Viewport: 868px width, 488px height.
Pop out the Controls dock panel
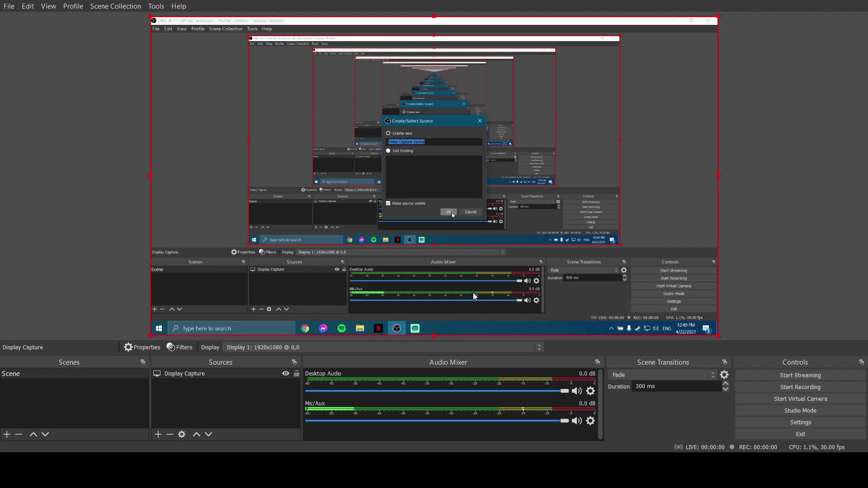(x=861, y=362)
